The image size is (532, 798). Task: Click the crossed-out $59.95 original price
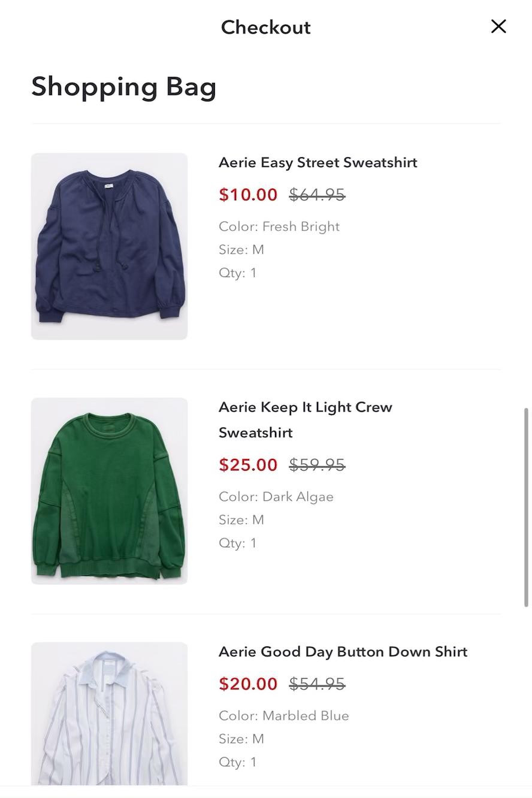coord(317,464)
